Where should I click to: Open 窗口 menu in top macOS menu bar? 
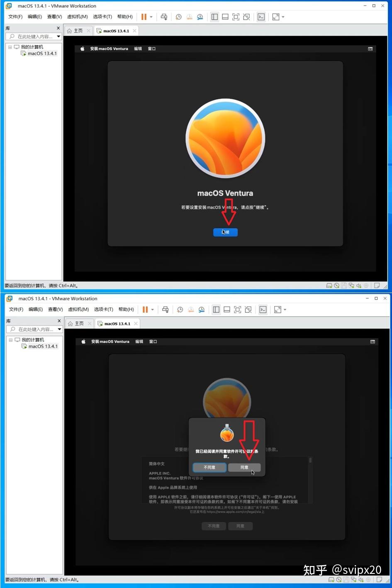click(x=152, y=49)
